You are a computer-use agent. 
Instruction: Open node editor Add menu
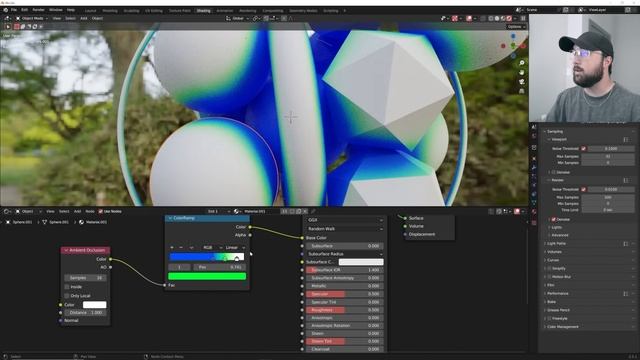tap(77, 211)
